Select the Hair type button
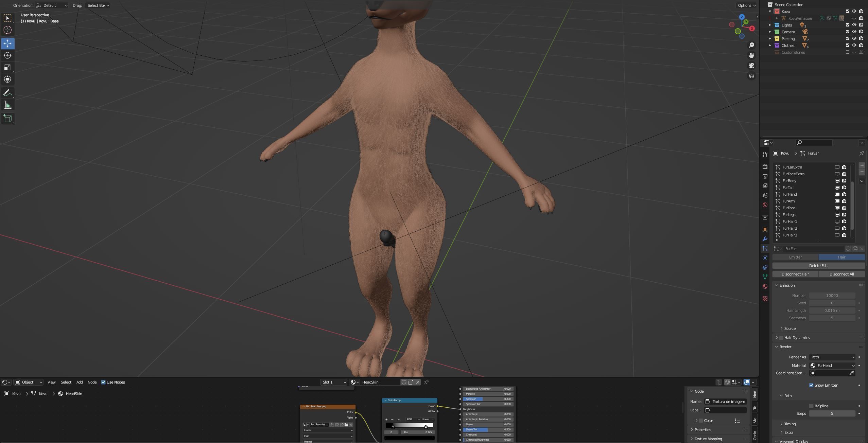Image resolution: width=868 pixels, height=443 pixels. (x=841, y=257)
